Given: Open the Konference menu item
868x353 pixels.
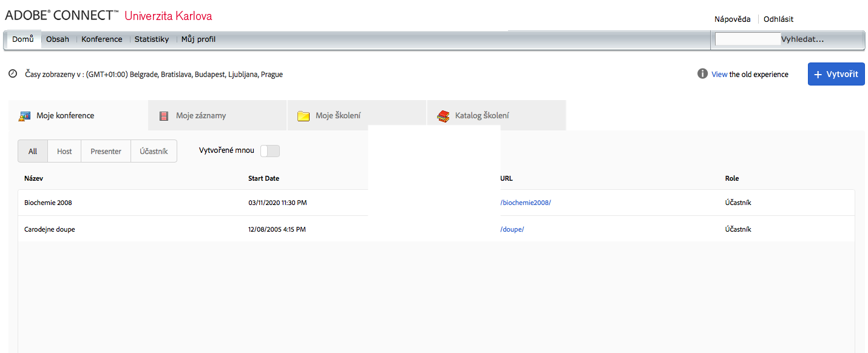Looking at the screenshot, I should (x=102, y=39).
